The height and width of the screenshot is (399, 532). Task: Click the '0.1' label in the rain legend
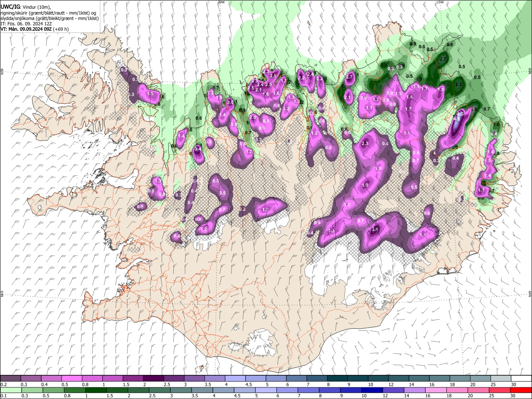tap(4, 396)
